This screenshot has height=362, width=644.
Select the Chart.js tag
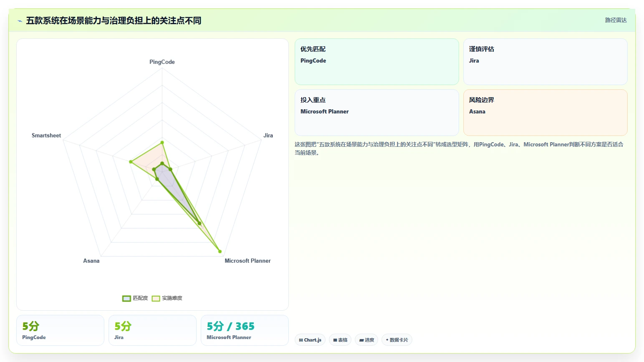(310, 340)
